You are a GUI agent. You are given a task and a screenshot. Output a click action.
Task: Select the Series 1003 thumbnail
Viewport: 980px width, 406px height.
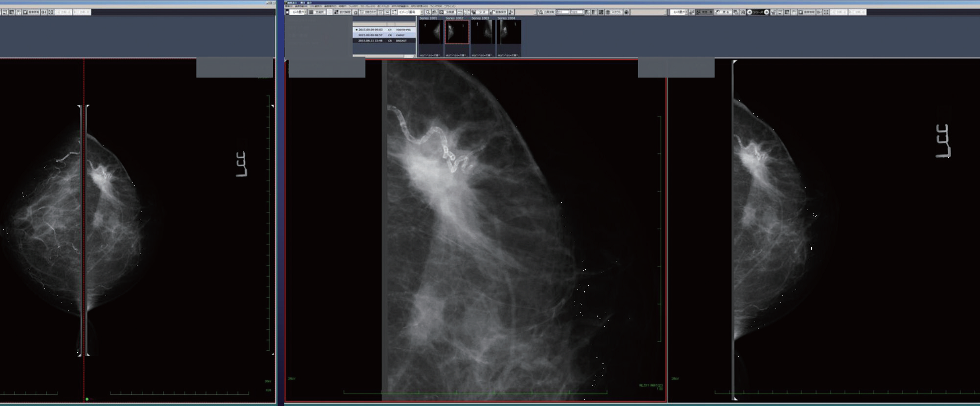click(x=483, y=32)
